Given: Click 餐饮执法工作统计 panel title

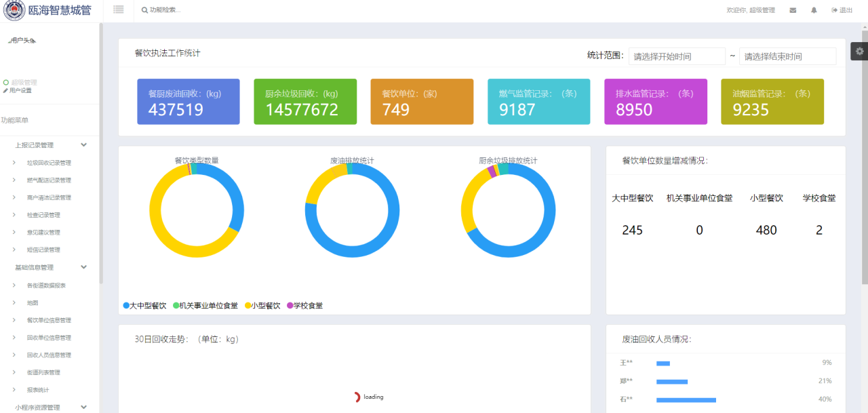Looking at the screenshot, I should pos(167,53).
